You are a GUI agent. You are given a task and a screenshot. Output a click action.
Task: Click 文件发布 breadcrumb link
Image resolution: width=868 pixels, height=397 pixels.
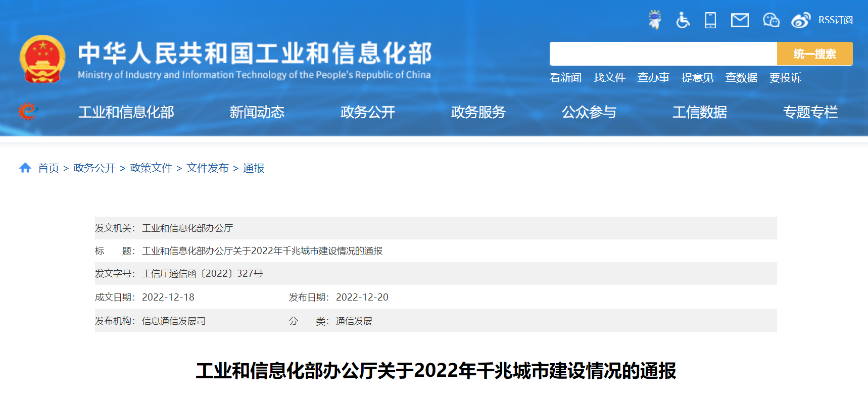208,168
